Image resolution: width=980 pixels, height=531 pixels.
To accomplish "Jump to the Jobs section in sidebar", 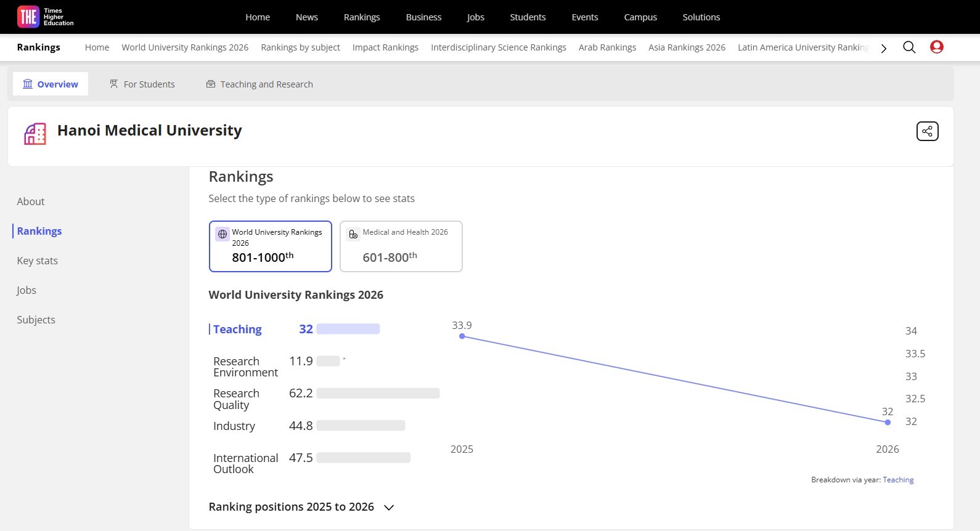I will click(x=27, y=290).
